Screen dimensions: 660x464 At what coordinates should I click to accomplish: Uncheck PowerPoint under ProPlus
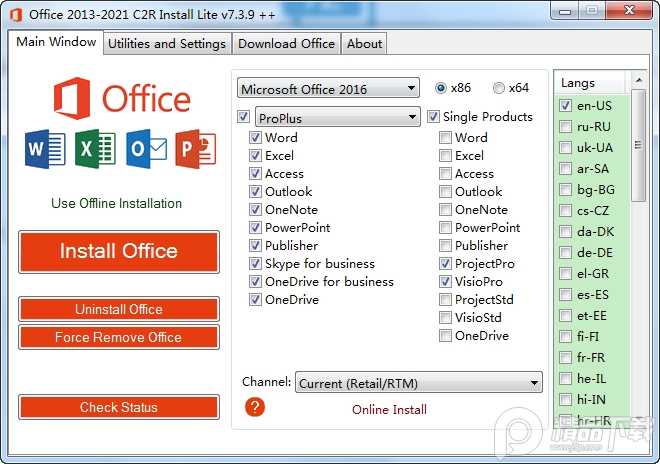[x=255, y=228]
